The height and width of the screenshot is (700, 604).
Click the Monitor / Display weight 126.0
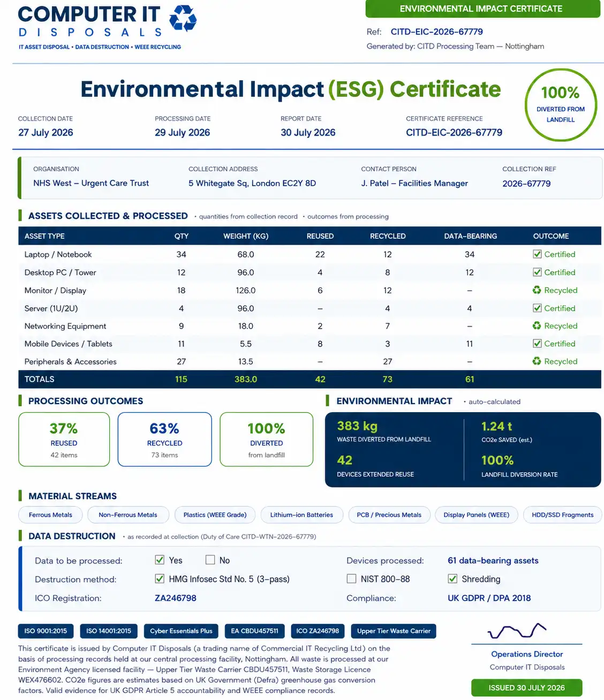click(246, 290)
